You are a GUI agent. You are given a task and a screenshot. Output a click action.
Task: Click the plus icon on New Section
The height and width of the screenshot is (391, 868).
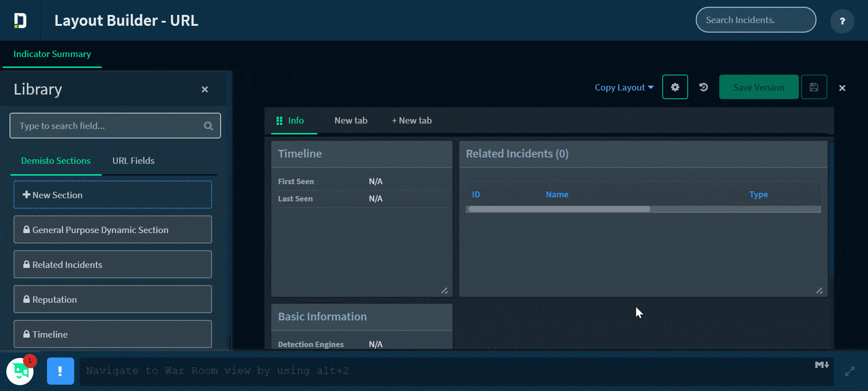pos(27,195)
